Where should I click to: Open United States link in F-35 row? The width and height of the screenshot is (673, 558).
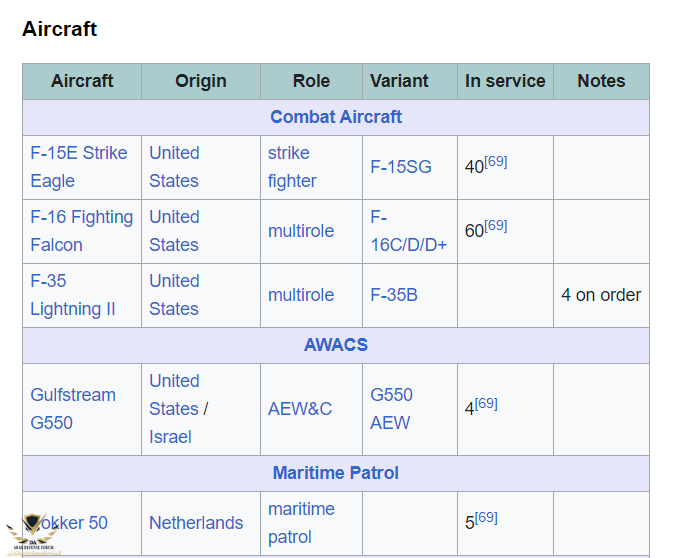coord(174,295)
